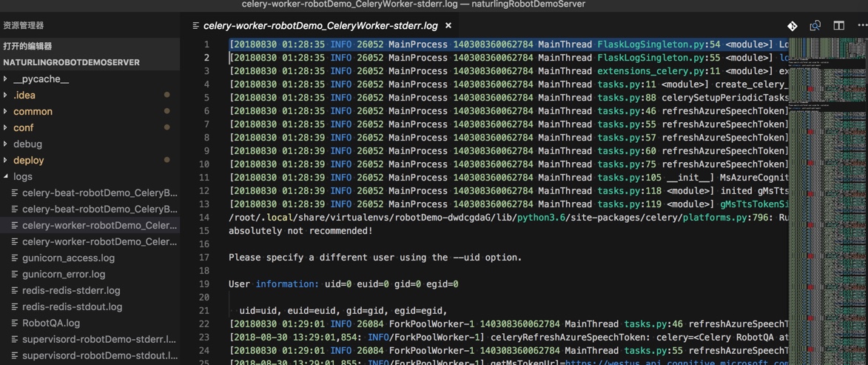Open the editor more actions ellipsis
Viewport: 868px width, 365px height.
pyautogui.click(x=862, y=26)
